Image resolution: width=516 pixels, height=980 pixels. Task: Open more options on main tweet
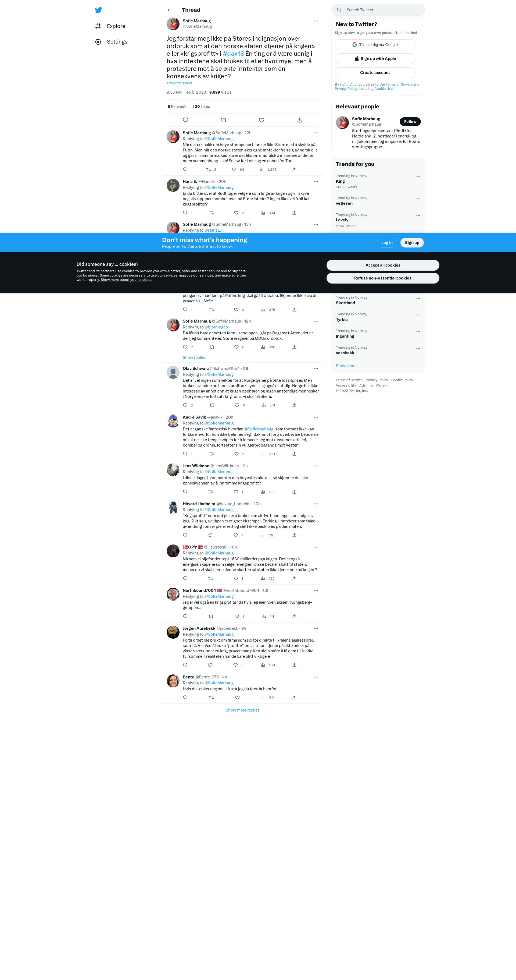316,21
